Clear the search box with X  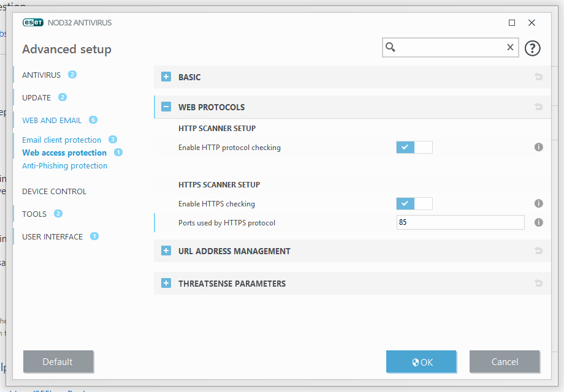510,47
